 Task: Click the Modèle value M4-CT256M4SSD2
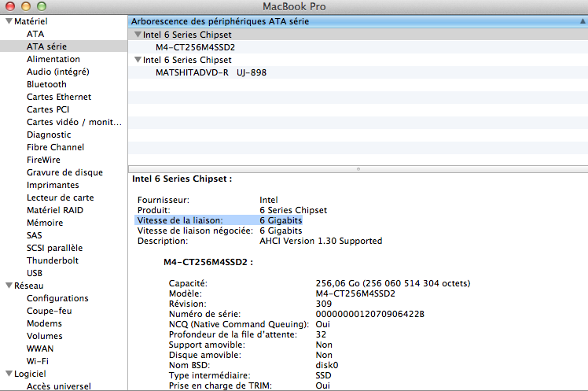(355, 293)
